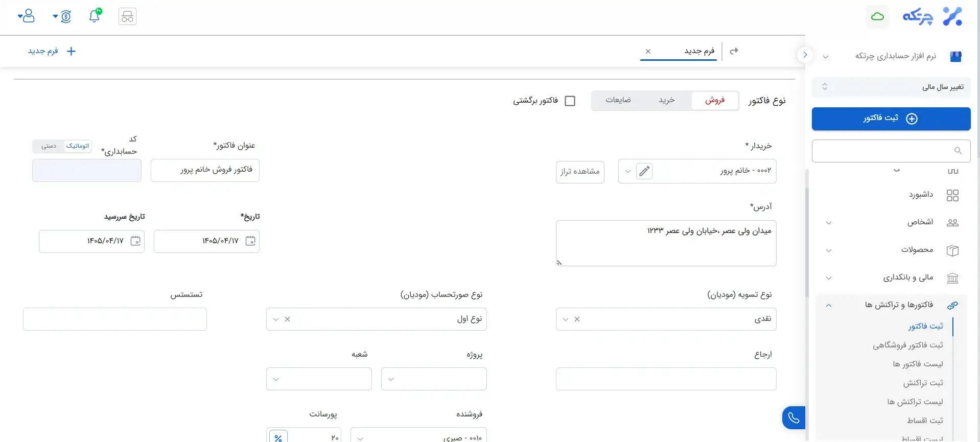
Task: Click the داشبورد grid icon
Action: pos(952,195)
